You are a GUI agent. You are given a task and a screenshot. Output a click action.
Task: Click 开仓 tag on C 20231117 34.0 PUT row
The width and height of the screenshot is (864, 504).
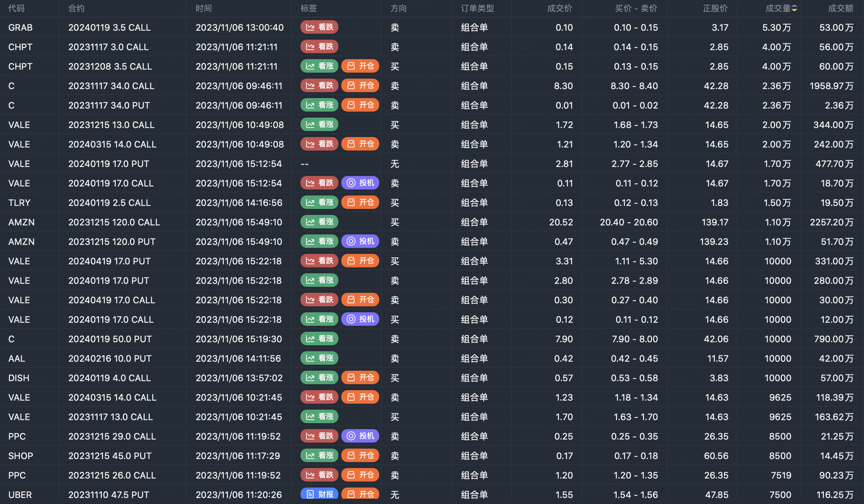click(360, 105)
